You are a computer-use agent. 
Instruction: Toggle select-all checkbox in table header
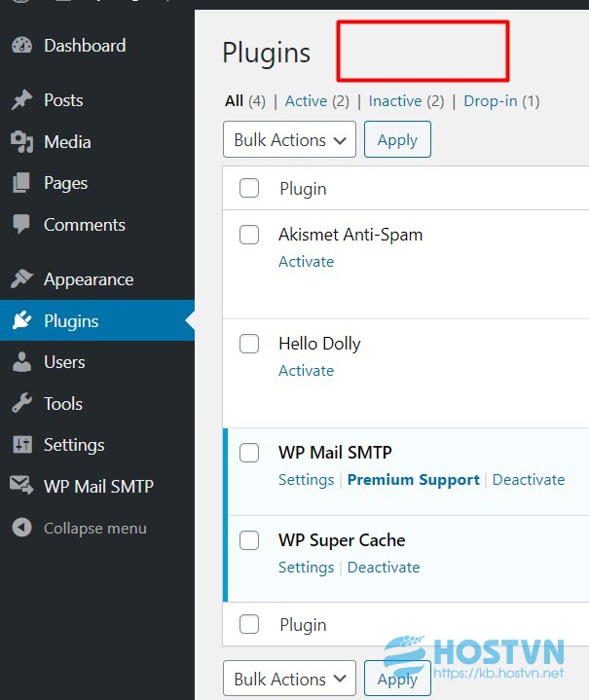(249, 188)
